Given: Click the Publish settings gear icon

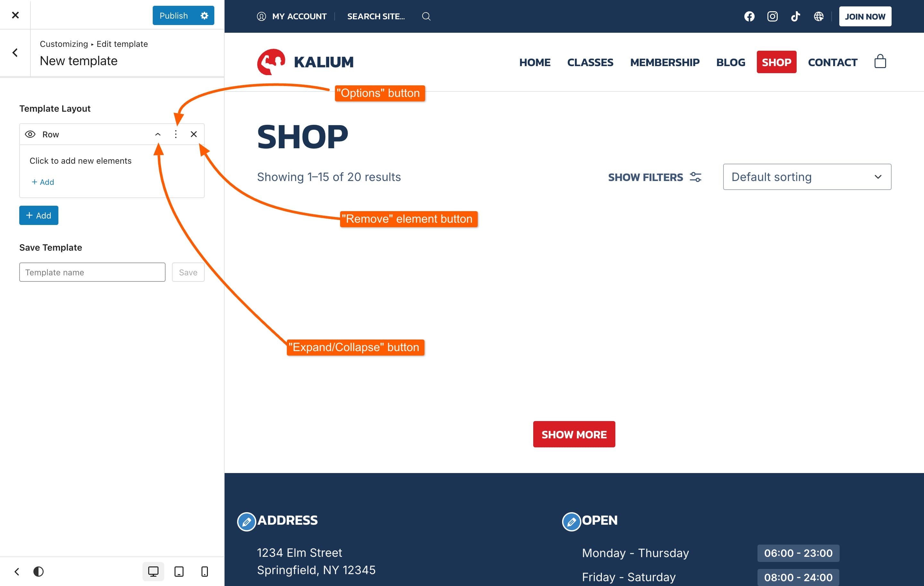Looking at the screenshot, I should click(x=204, y=16).
